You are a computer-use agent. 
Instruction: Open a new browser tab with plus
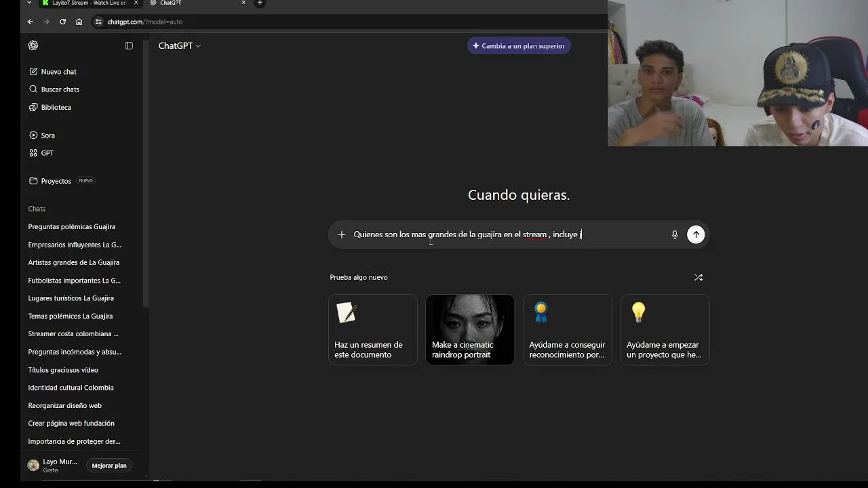pos(260,3)
